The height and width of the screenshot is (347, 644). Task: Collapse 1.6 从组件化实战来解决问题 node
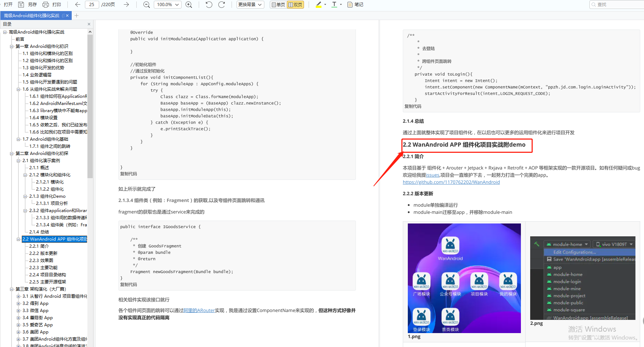coord(19,89)
